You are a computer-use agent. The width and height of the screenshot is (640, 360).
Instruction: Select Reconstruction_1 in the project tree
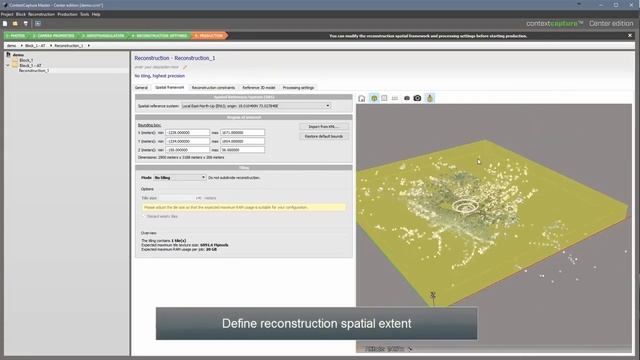[x=34, y=71]
